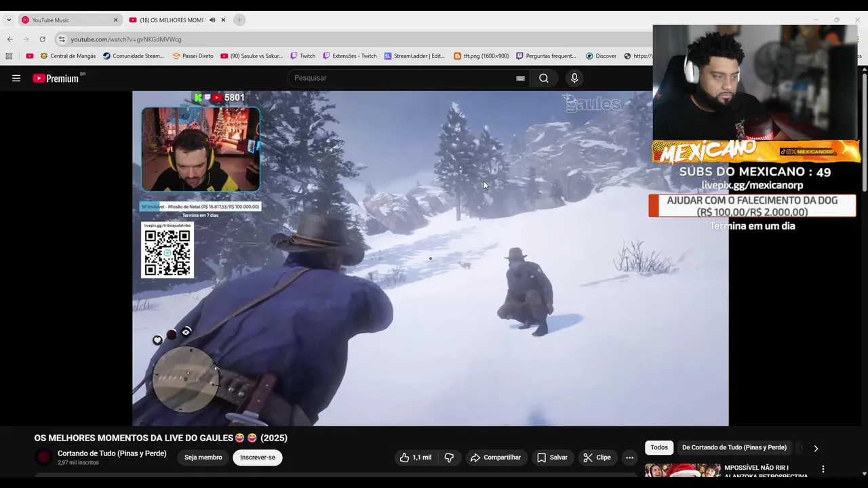
Task: Close the YouTube Music tab
Action: coord(115,20)
